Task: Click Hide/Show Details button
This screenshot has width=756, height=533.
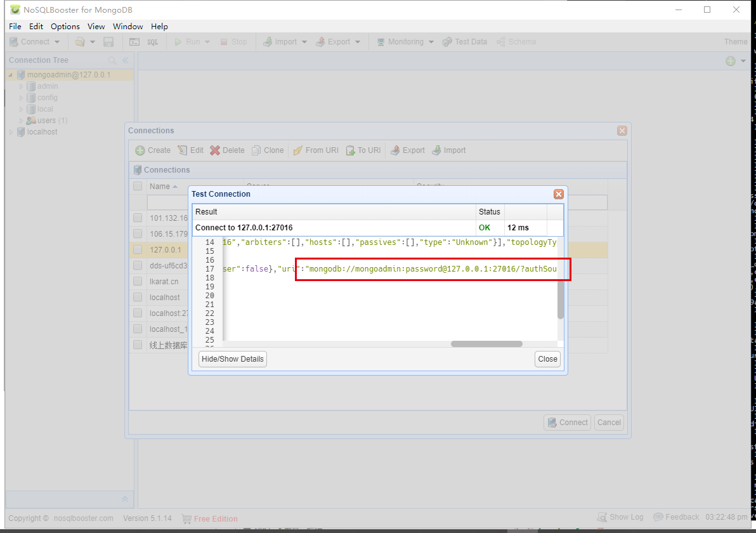Action: [x=232, y=359]
